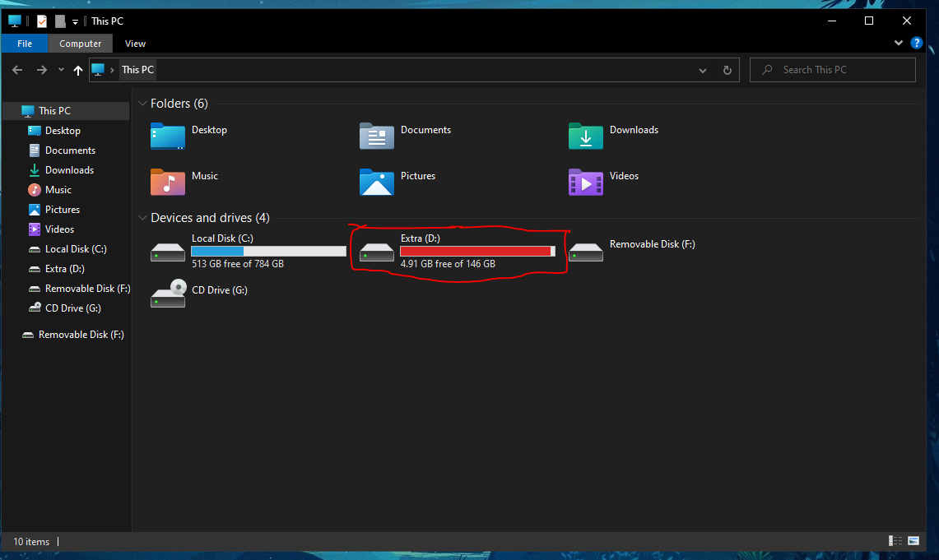Viewport: 939px width, 560px height.
Task: Switch to the View ribbon tab
Action: (x=135, y=44)
